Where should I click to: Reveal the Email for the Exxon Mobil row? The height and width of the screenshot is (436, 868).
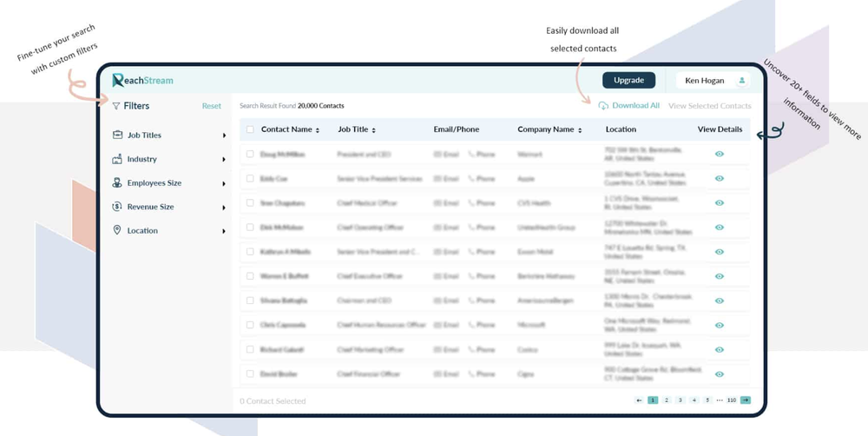[x=446, y=252]
